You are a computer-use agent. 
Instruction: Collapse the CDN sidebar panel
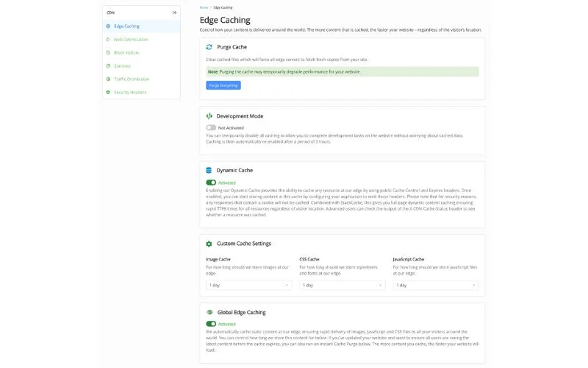(174, 13)
